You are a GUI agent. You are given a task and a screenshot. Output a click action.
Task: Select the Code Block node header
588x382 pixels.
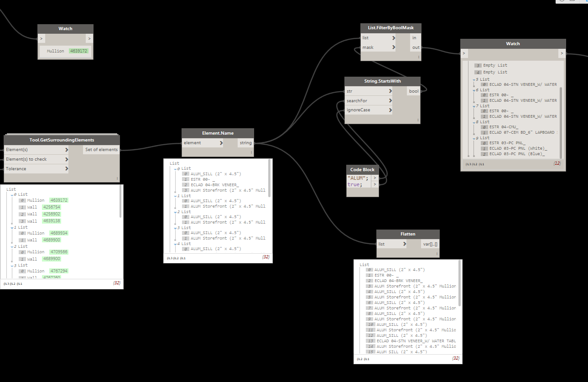click(x=362, y=169)
